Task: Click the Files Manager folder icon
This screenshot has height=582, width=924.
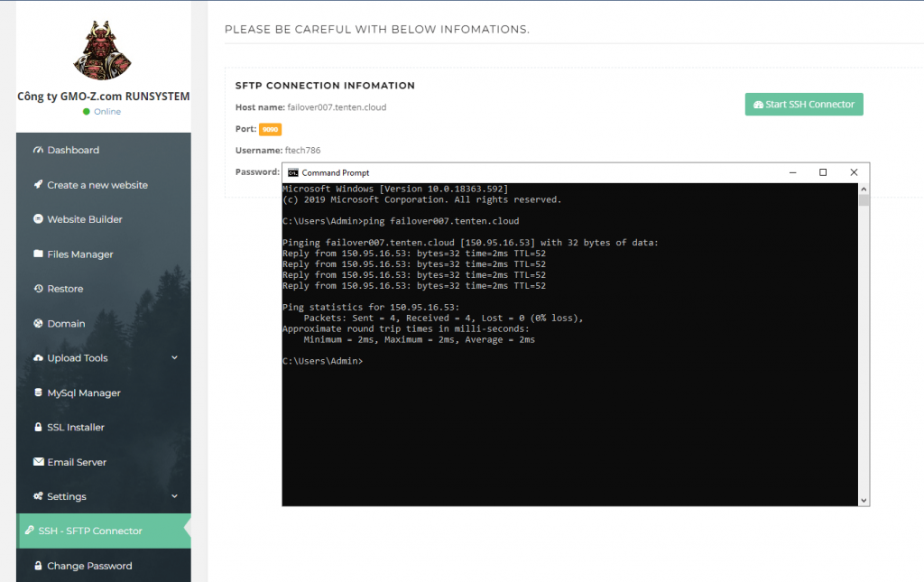Action: (x=39, y=254)
